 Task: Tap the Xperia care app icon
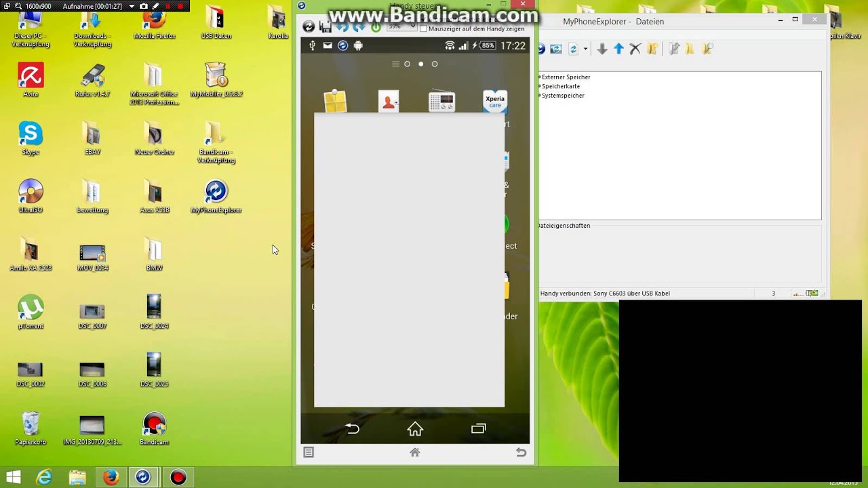click(495, 102)
